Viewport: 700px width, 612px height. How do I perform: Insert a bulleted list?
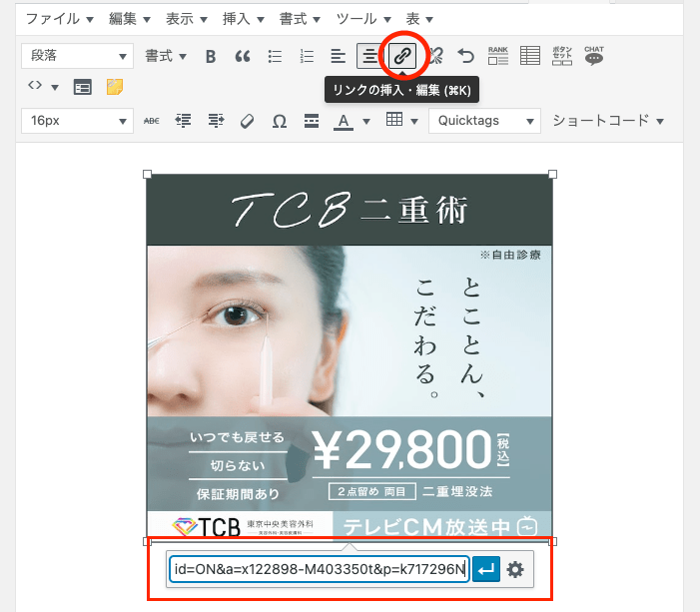[275, 56]
